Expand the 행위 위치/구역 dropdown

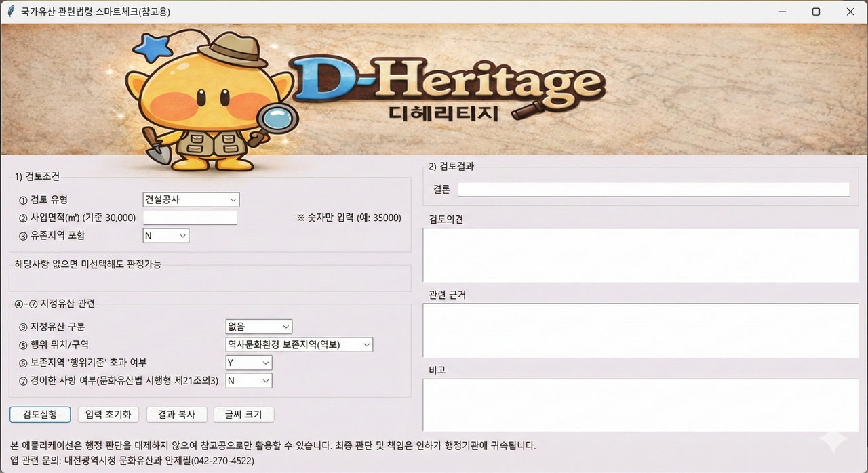tap(299, 345)
